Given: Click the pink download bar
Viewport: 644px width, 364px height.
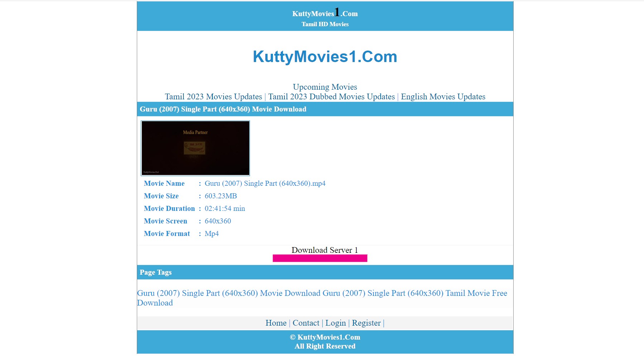Looking at the screenshot, I should pyautogui.click(x=320, y=258).
